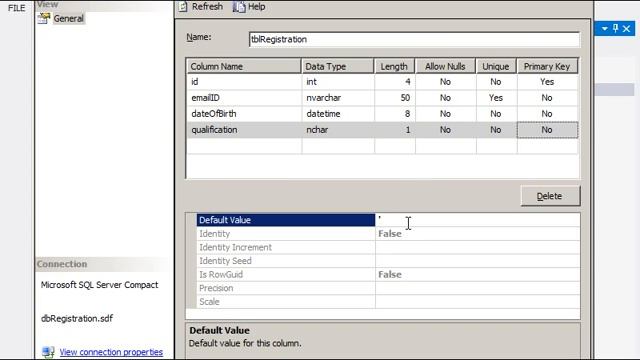
Task: Click the qualification row Unique cell
Action: (496, 130)
